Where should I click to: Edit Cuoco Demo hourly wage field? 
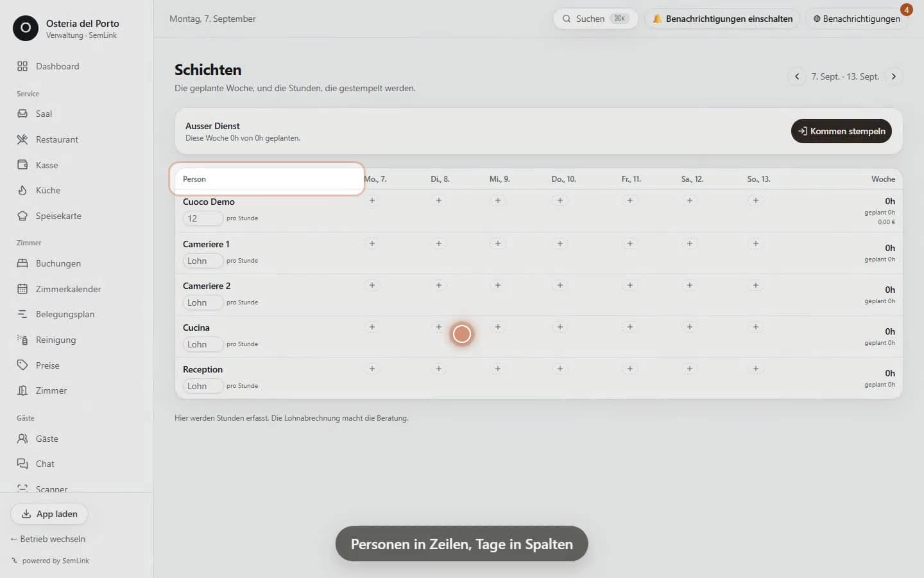[203, 218]
